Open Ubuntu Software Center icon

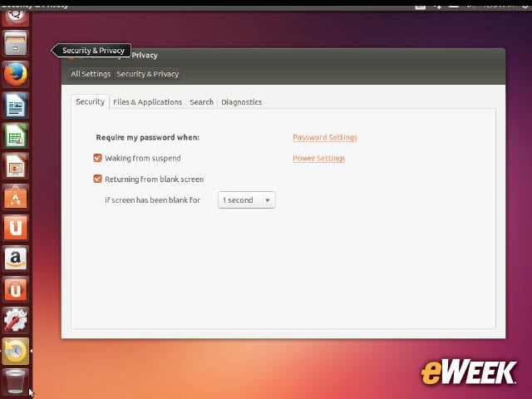pos(15,197)
